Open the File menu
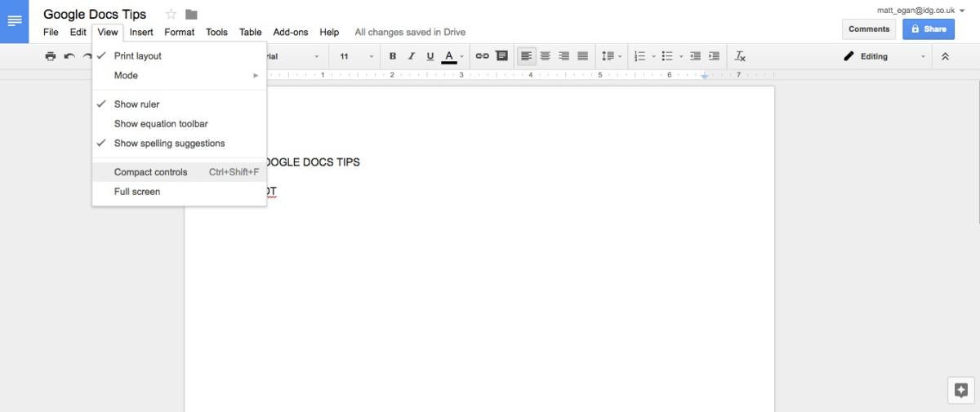 point(51,32)
